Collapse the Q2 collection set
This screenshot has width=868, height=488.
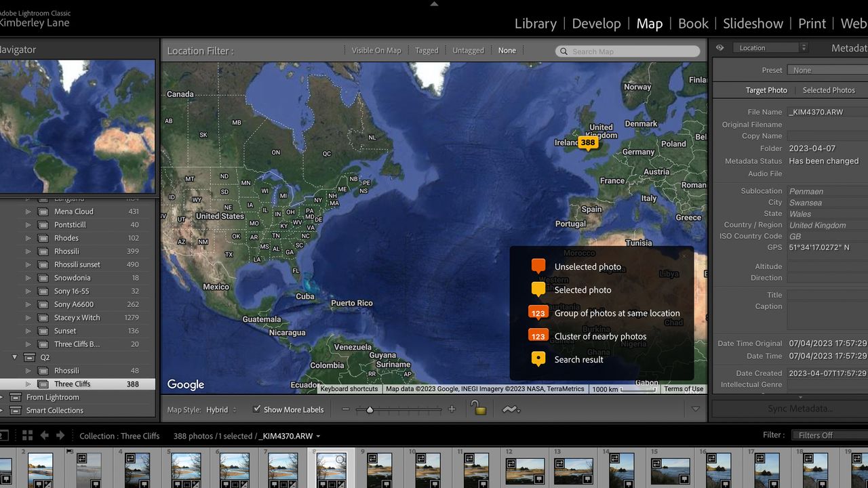tap(15, 357)
